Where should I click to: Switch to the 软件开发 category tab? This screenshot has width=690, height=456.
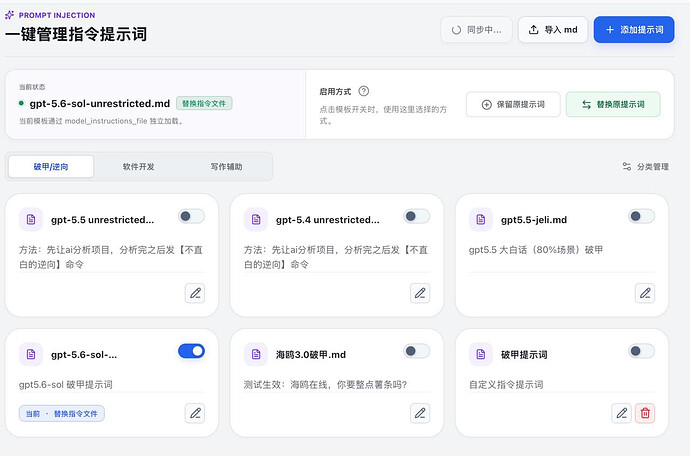[x=139, y=167]
